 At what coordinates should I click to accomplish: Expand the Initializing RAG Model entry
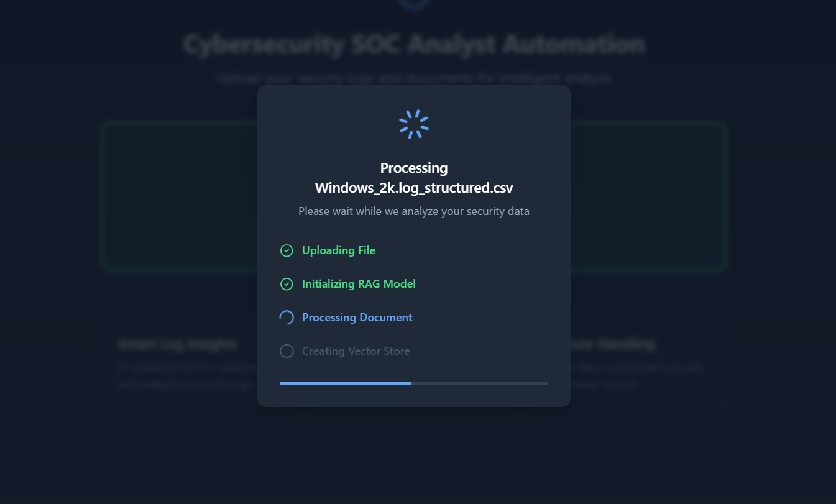pos(359,284)
